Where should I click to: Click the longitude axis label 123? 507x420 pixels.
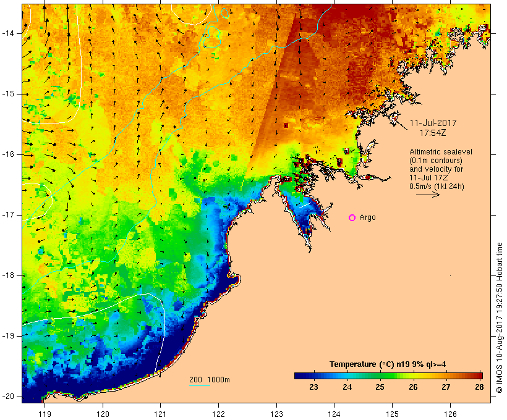(276, 414)
